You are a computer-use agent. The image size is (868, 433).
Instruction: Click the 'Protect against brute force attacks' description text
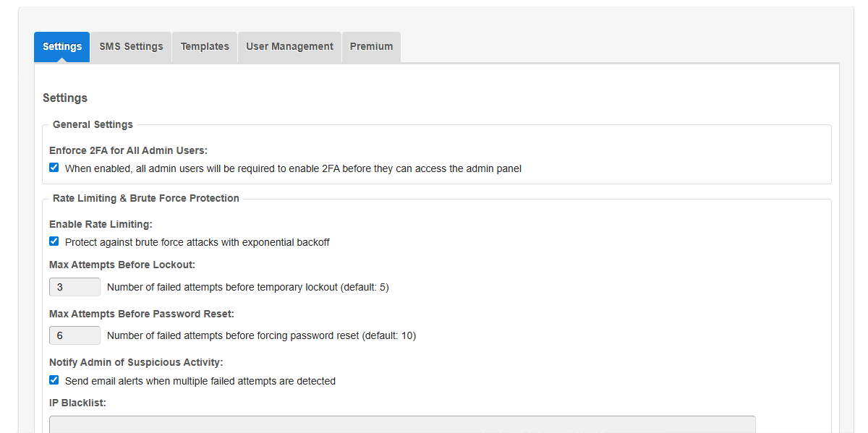pyautogui.click(x=197, y=242)
